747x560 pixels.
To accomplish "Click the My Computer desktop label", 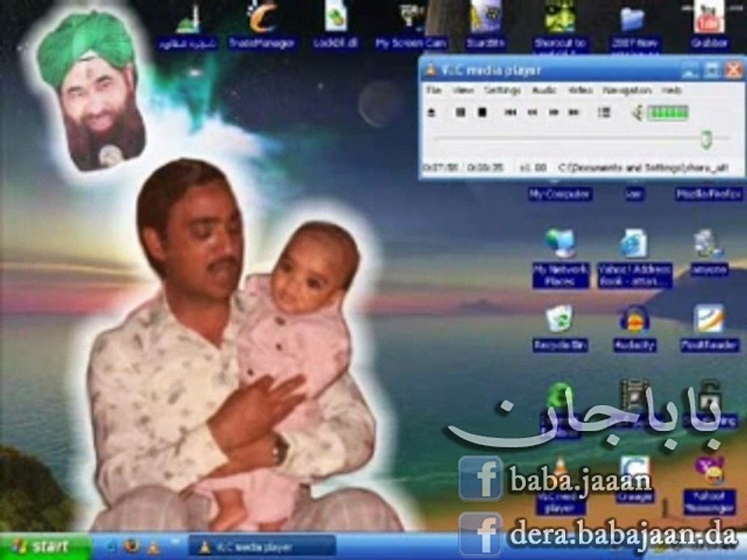I will click(x=559, y=194).
